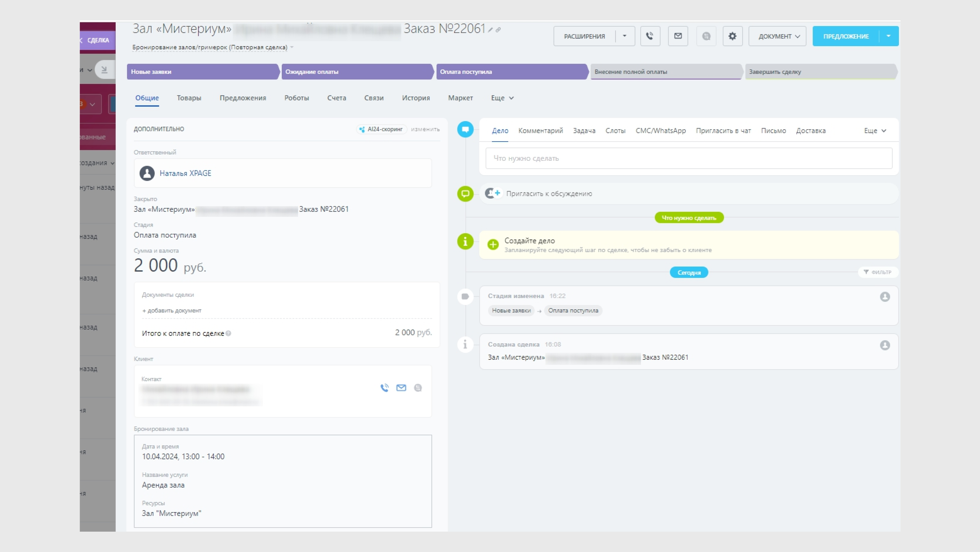Click the green discussion bubble timeline icon

point(465,194)
